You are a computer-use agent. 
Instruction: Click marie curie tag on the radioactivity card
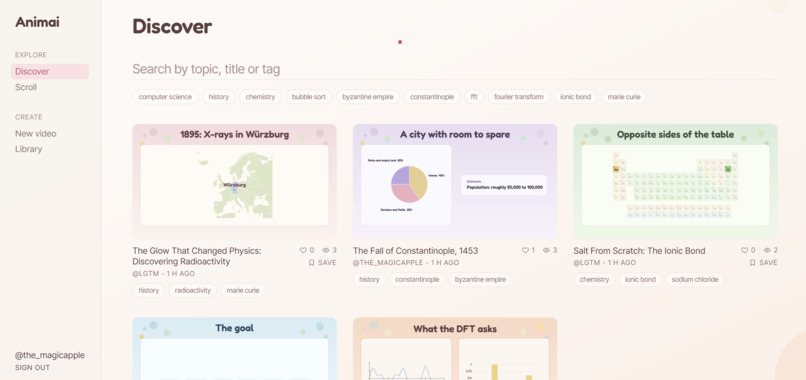point(243,291)
